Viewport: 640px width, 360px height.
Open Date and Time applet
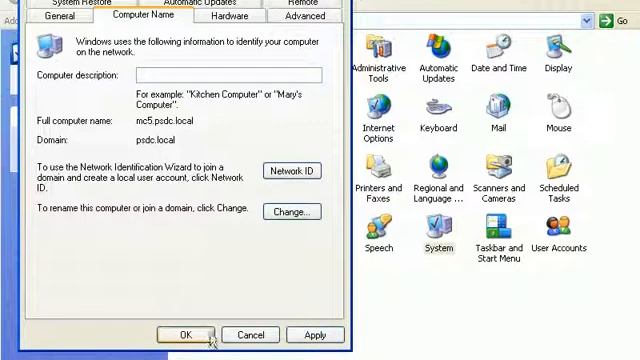(x=498, y=54)
